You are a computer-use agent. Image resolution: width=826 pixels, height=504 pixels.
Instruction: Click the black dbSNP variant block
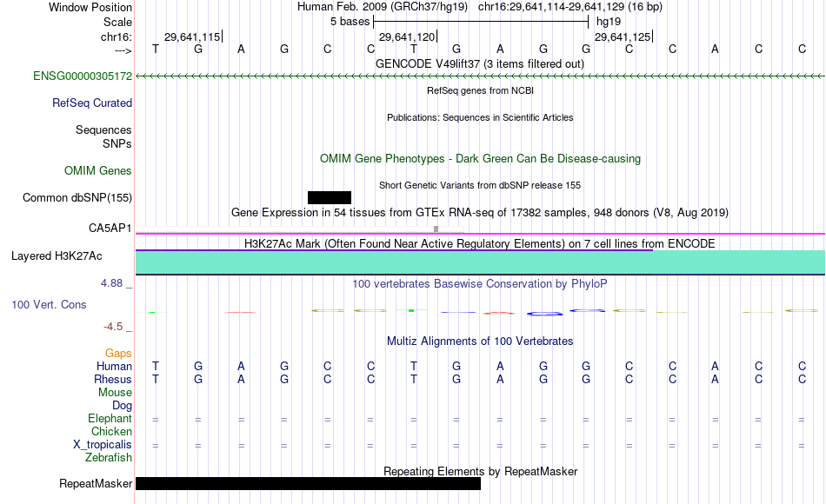point(330,197)
